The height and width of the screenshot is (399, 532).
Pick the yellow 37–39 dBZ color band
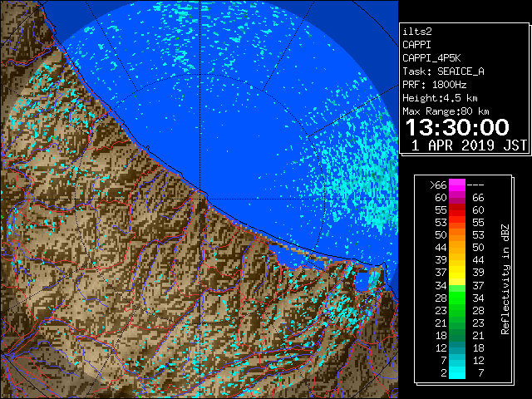pos(457,273)
